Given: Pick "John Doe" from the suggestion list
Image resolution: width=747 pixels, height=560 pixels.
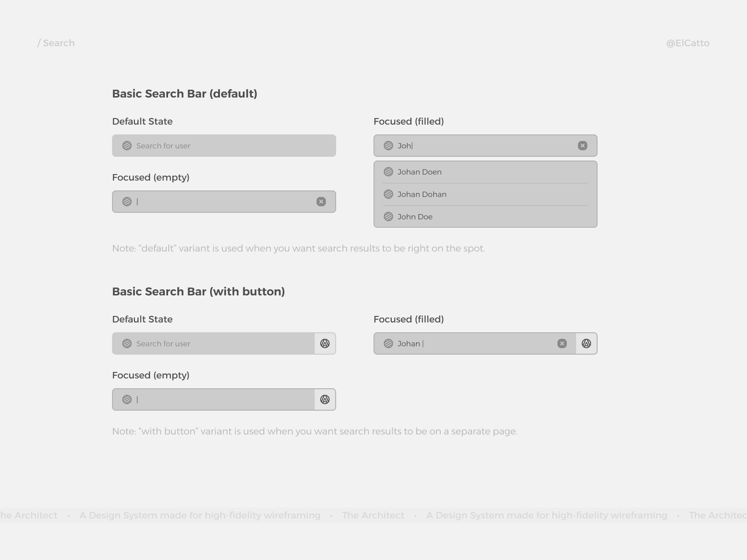Looking at the screenshot, I should click(415, 217).
